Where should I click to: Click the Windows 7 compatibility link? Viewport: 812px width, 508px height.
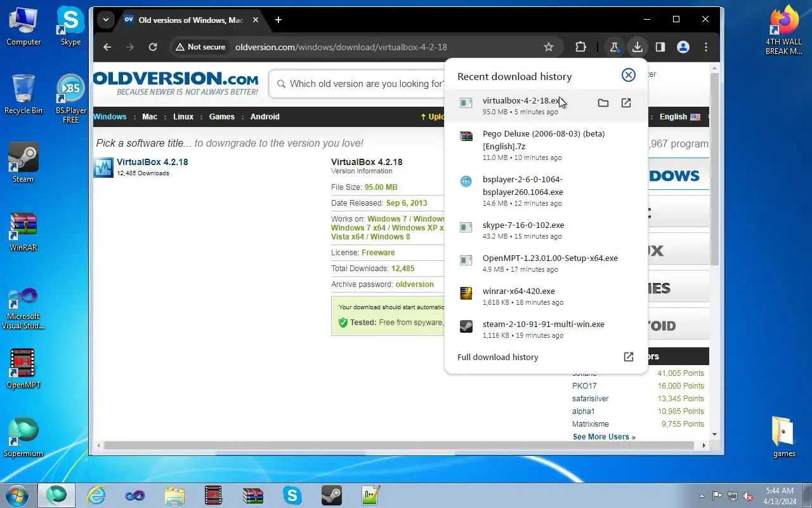(x=387, y=219)
